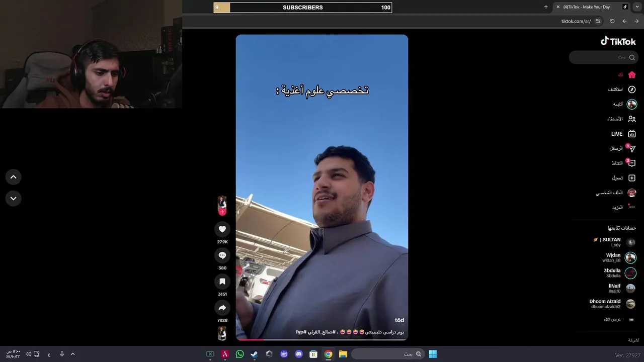Open the TikTok Home feed icon
This screenshot has height=362, width=644.
632,74
